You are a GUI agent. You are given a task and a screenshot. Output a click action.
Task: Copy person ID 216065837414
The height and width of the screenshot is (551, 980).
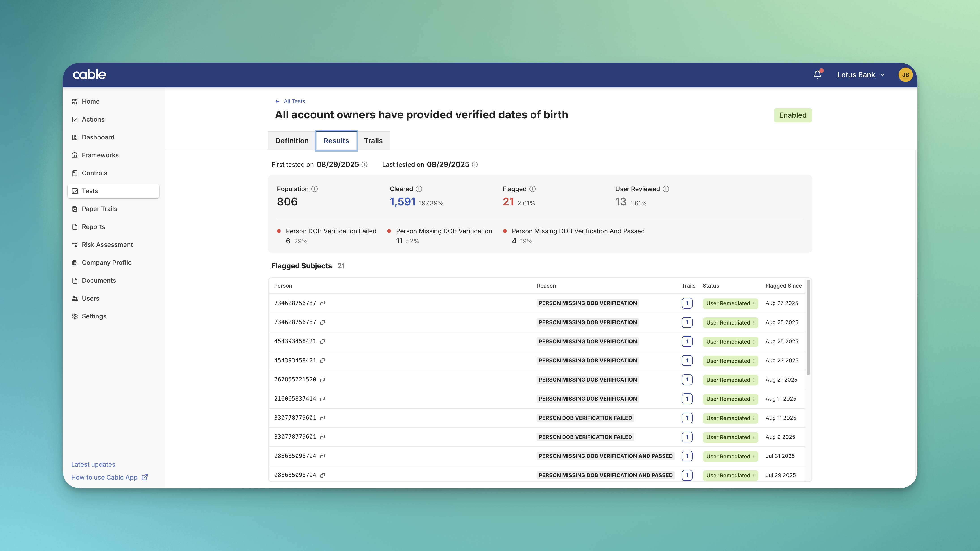coord(322,399)
